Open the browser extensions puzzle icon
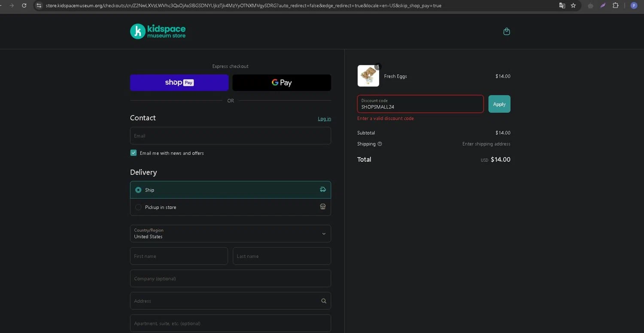The width and height of the screenshot is (644, 333). click(616, 6)
